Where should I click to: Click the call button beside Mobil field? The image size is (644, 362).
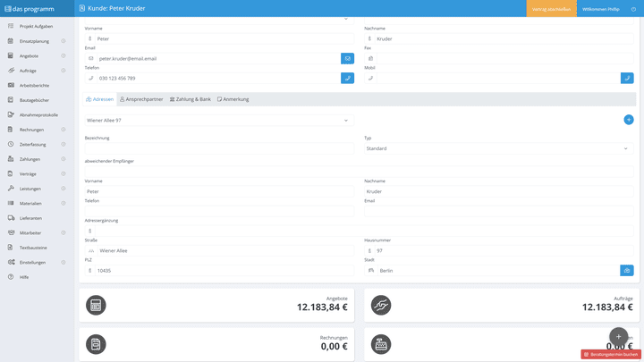(627, 78)
